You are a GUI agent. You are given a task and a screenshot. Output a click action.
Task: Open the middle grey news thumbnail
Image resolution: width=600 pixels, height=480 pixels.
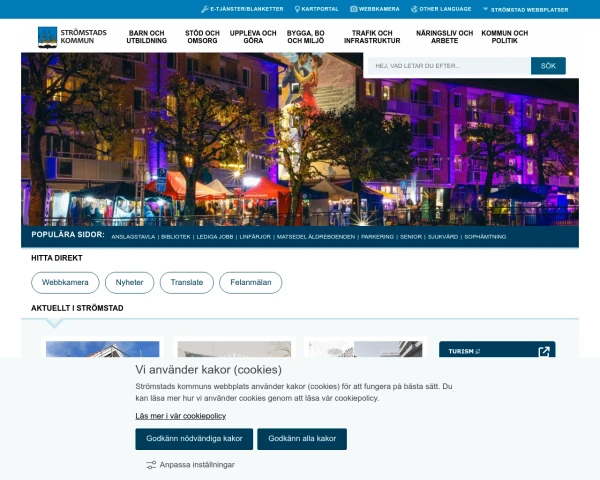tap(234, 349)
